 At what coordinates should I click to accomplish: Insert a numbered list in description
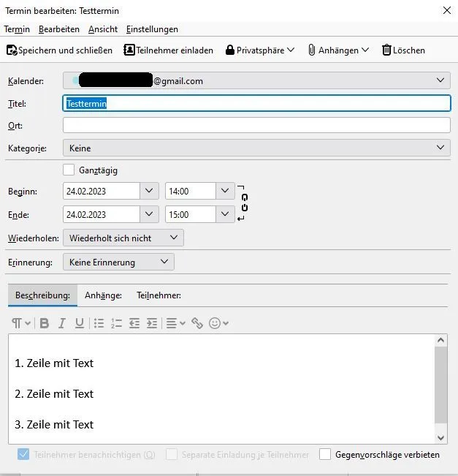pos(116,323)
